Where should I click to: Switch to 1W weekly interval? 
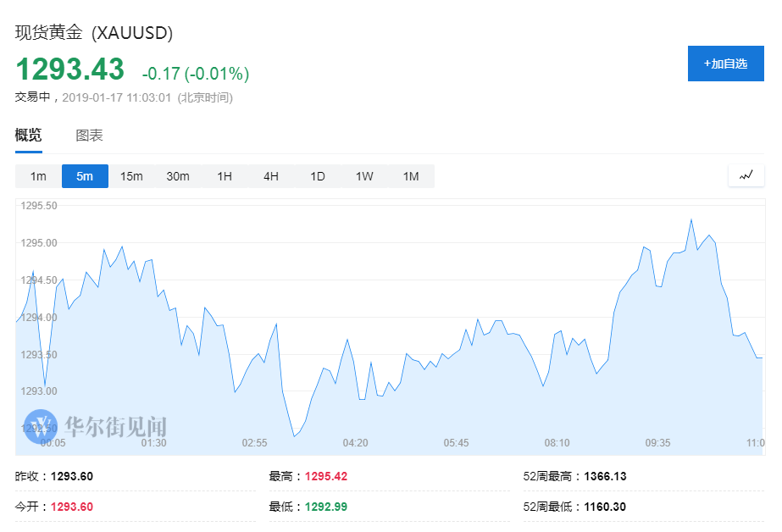(364, 176)
